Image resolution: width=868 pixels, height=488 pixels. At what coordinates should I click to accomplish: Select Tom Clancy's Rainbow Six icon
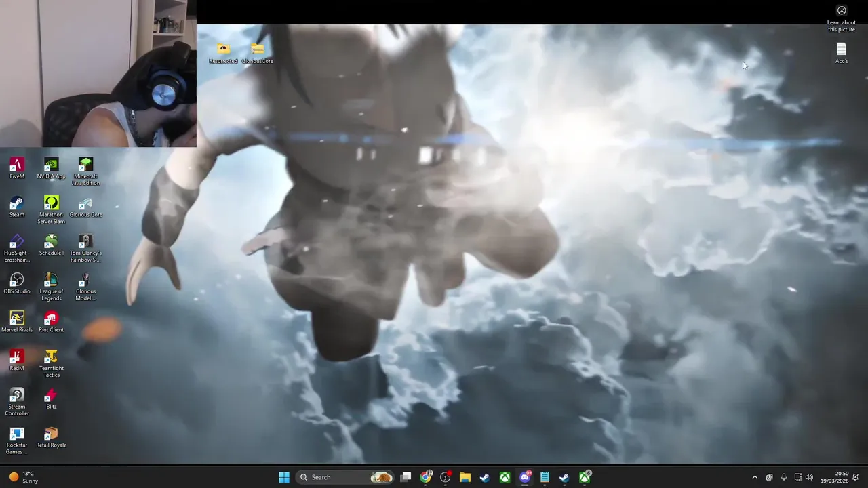tap(85, 249)
